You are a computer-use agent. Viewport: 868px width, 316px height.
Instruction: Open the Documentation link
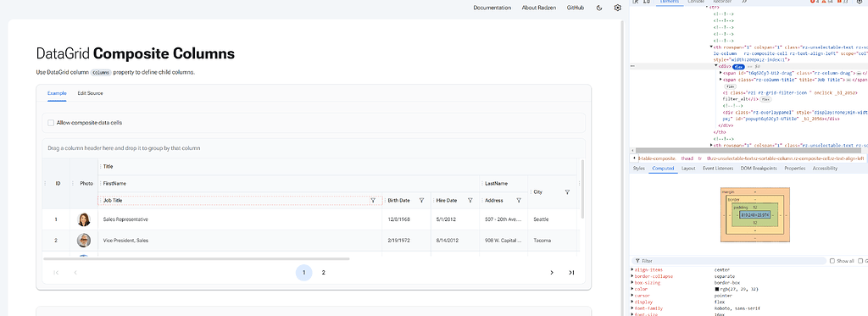pos(492,8)
